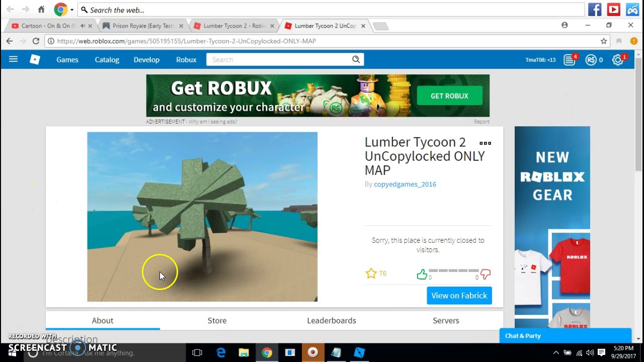Image resolution: width=644 pixels, height=362 pixels.
Task: Click the YouTube shortcut icon in top bar
Action: 613,10
